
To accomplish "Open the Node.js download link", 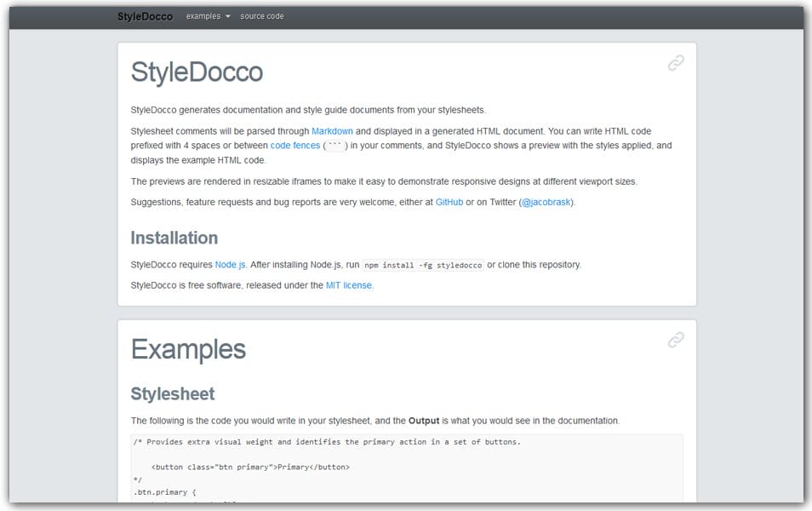I will [x=230, y=264].
